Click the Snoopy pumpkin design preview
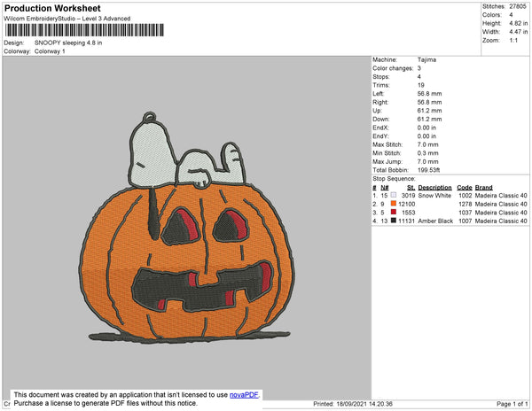Screen dimensions: 532x411 coord(186,228)
